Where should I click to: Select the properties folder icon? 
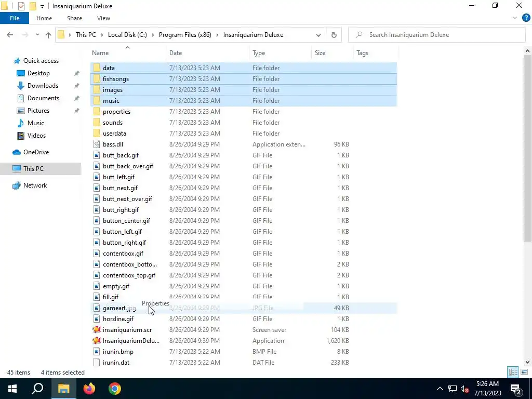pos(97,112)
